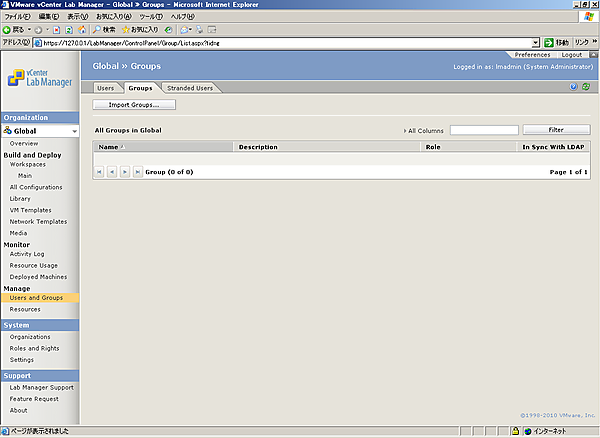Open the Preferences link
Image resolution: width=600 pixels, height=438 pixels.
point(532,55)
